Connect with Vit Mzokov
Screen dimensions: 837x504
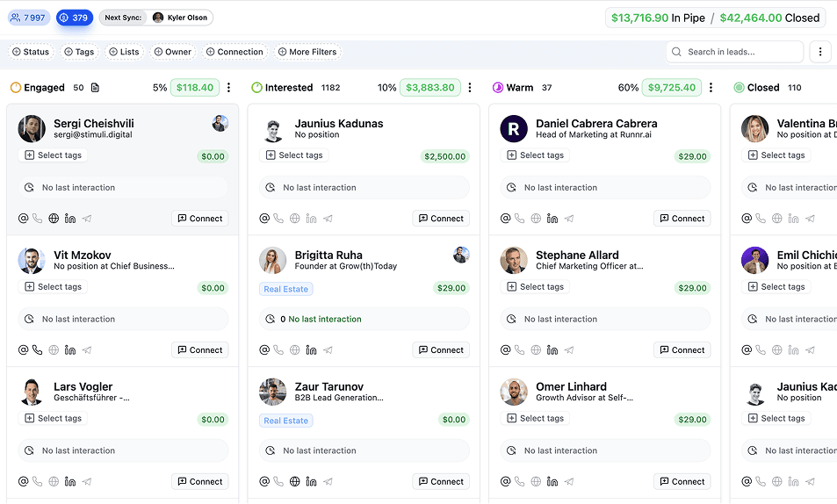coord(200,350)
